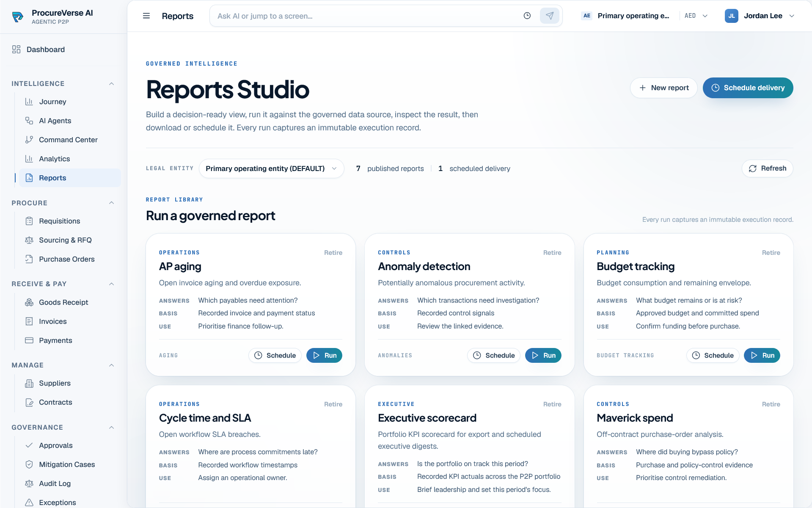This screenshot has width=812, height=508.
Task: Click the Executive scorecard title
Action: coord(427,418)
